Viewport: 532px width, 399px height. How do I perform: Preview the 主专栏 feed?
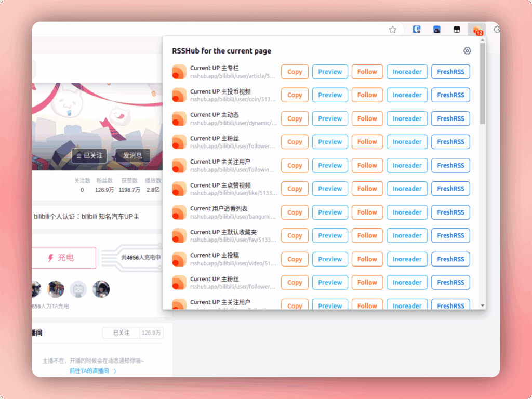tap(330, 72)
